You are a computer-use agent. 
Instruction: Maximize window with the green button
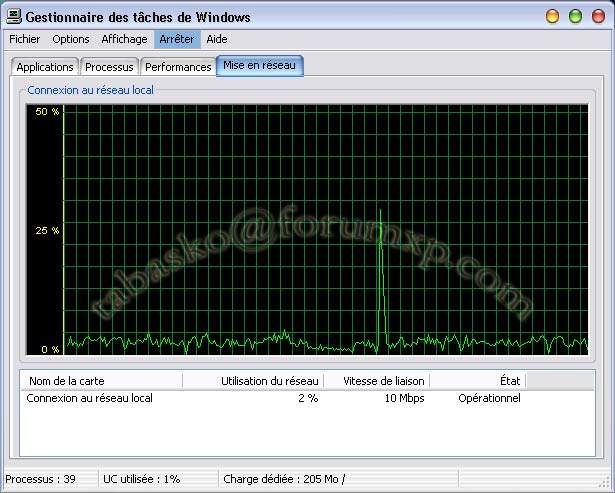[575, 16]
